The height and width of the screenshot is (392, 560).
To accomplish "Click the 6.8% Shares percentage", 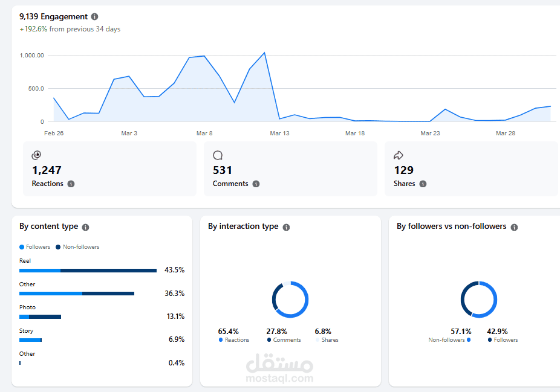I will coord(323,332).
